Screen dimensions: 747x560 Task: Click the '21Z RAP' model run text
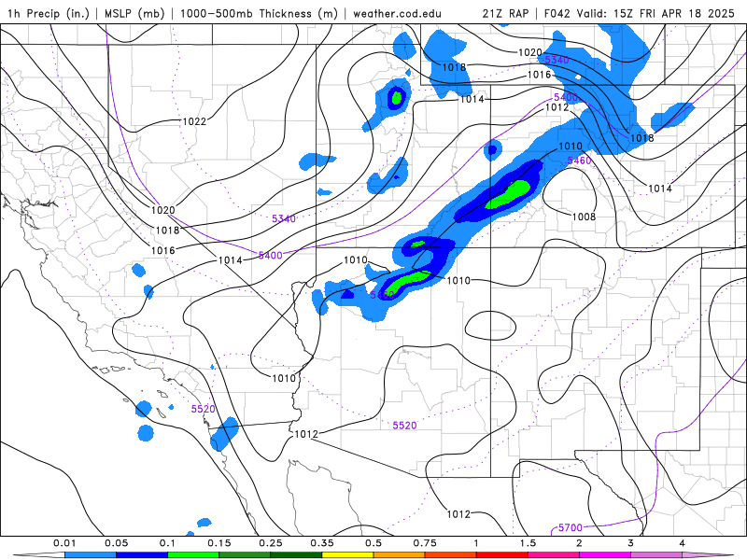[505, 13]
